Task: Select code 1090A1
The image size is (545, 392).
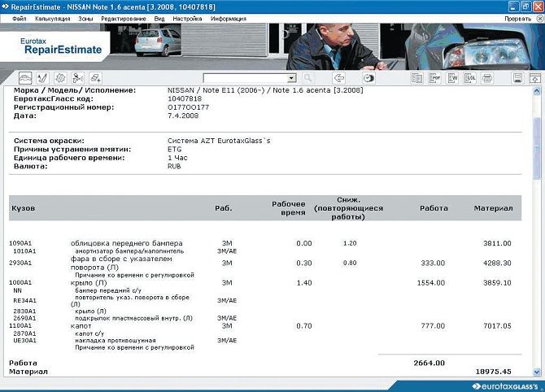Action: [x=20, y=243]
